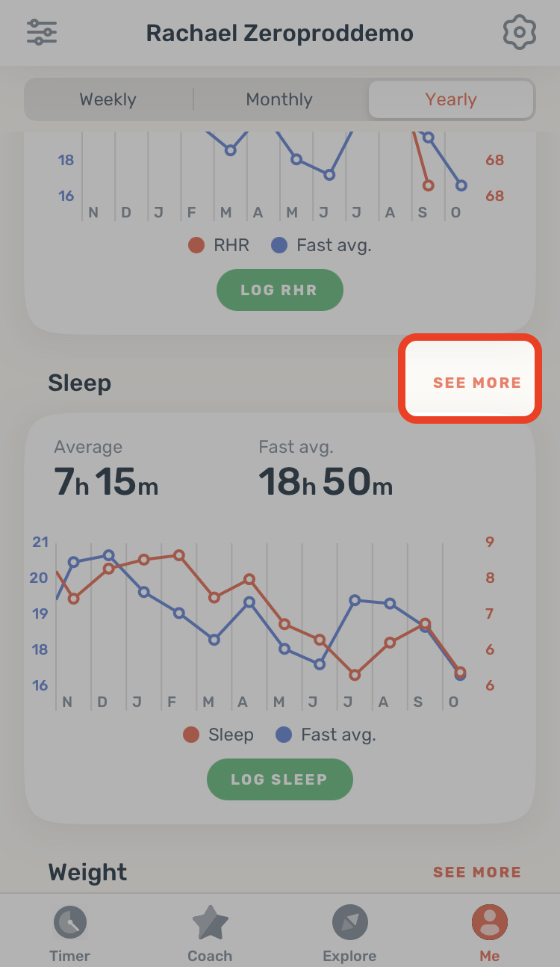560x967 pixels.
Task: Open the Explore compass icon
Action: (x=349, y=923)
